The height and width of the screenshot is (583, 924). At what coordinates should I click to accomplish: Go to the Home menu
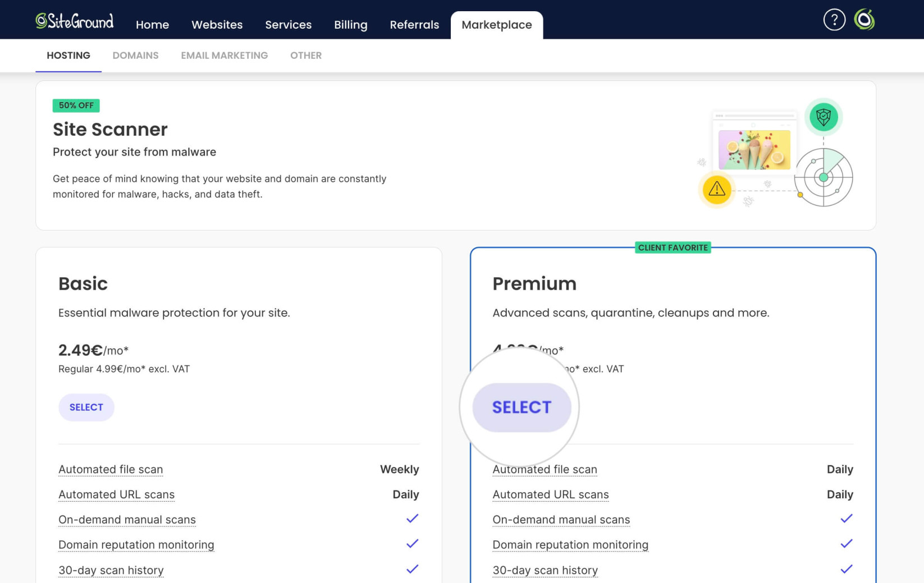point(152,25)
